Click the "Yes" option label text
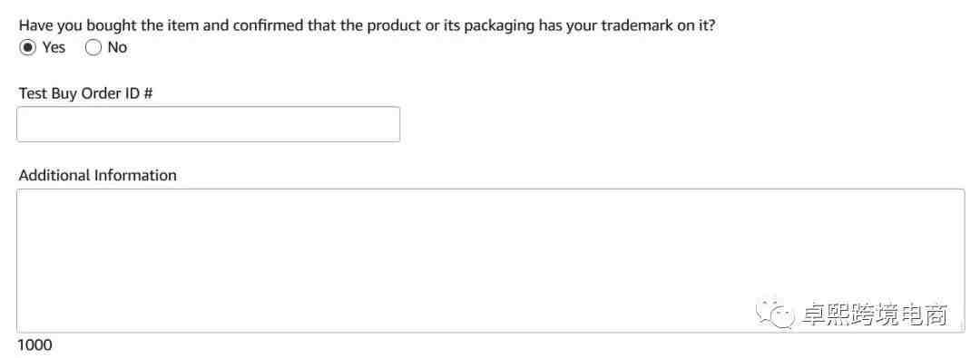 [x=54, y=47]
